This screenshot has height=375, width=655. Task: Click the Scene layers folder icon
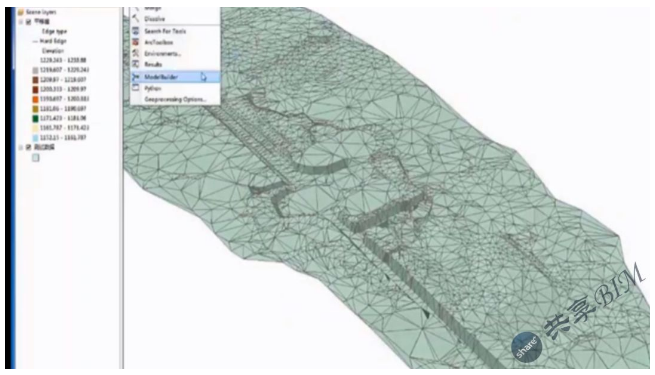[20, 12]
